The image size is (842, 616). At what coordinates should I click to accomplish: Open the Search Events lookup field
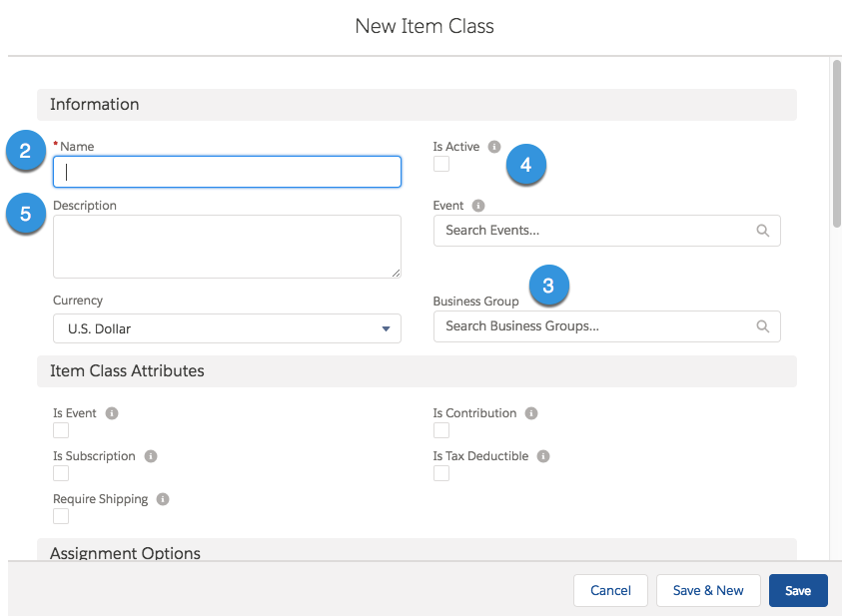(x=607, y=231)
